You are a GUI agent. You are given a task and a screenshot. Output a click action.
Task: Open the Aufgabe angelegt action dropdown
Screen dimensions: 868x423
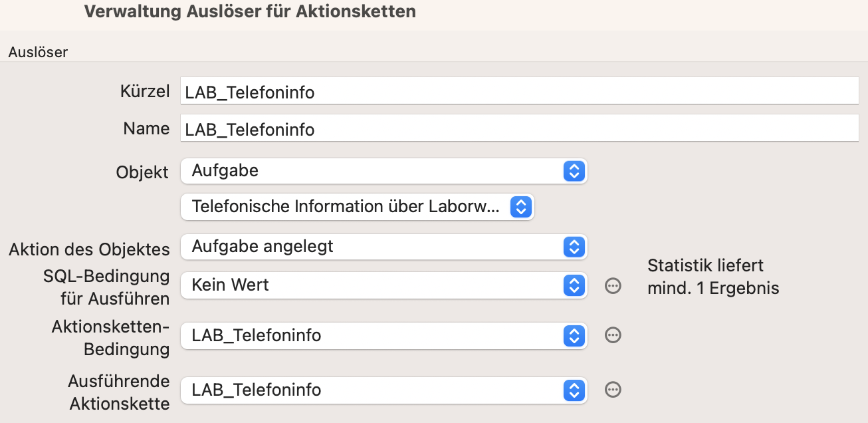[x=384, y=247]
